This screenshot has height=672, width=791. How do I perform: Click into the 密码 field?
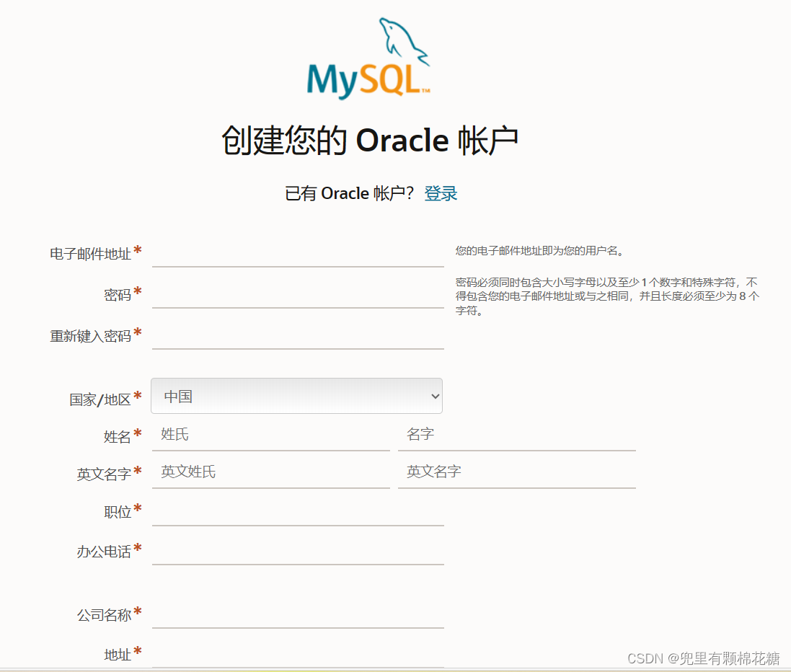[298, 295]
